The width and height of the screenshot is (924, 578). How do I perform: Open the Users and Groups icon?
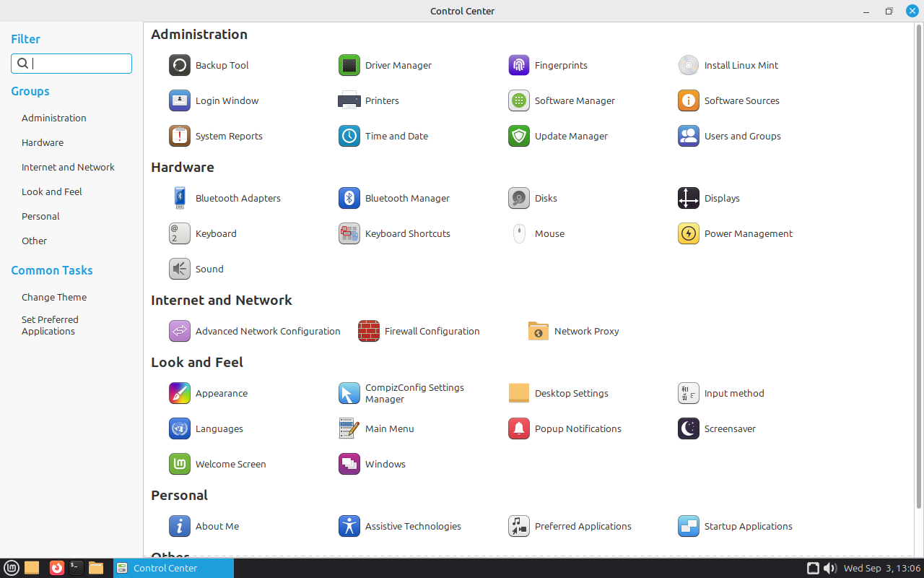689,136
